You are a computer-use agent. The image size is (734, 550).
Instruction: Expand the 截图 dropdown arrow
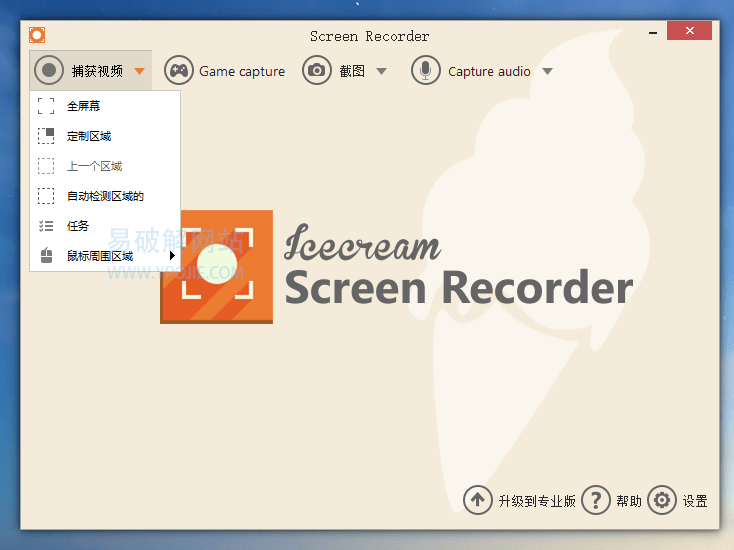point(382,71)
